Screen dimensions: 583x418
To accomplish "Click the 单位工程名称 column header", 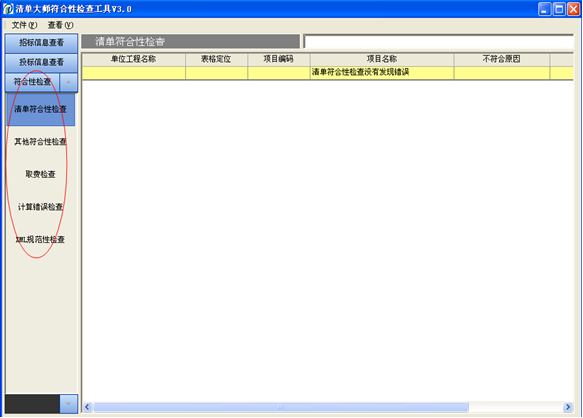I will [x=133, y=60].
